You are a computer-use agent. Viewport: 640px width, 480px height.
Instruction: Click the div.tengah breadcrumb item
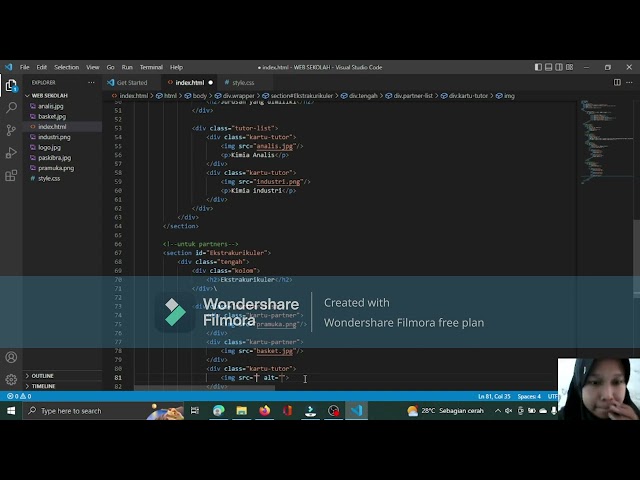(360, 96)
